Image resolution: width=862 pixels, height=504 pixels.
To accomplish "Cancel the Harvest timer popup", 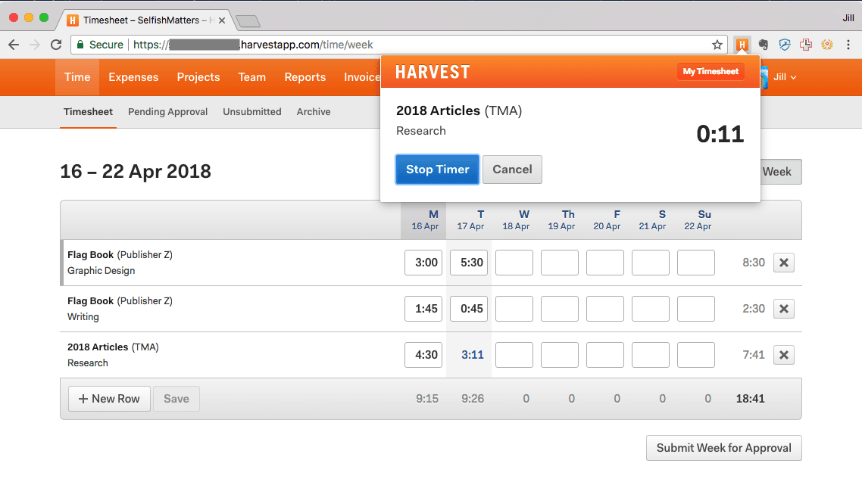I will [x=512, y=169].
